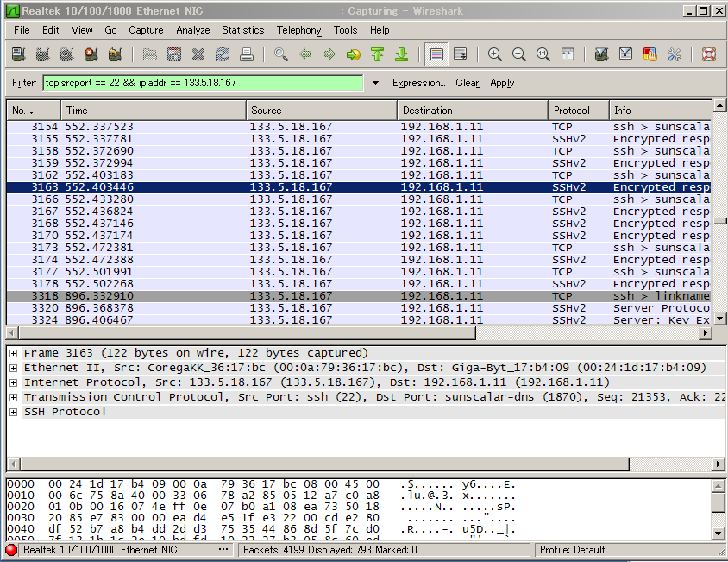Sort by the Time column header
728x562 pixels.
(154, 111)
